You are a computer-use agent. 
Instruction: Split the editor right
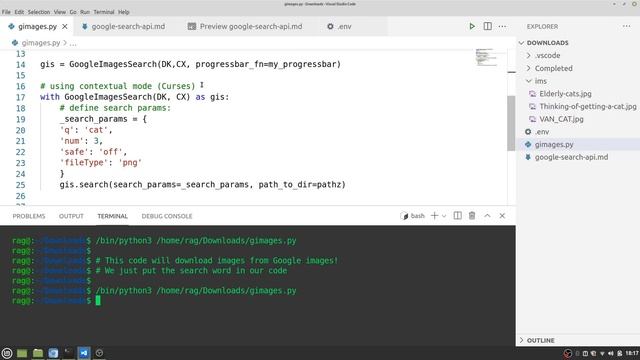click(487, 26)
